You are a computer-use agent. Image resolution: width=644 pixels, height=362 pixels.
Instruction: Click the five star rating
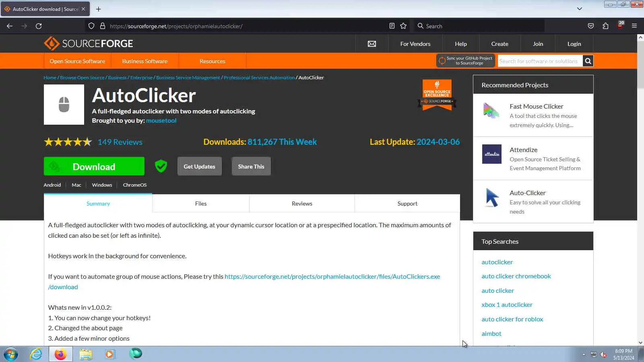pos(68,142)
